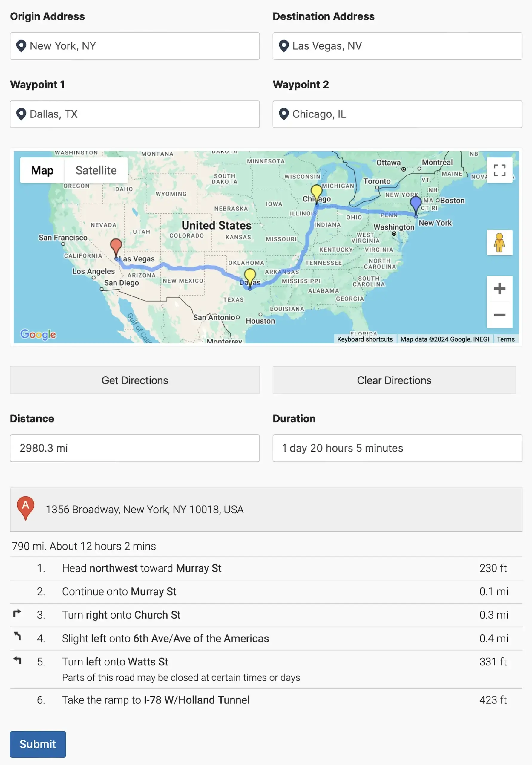This screenshot has height=765, width=532.
Task: Click the red Las Vegas destination marker
Action: (x=116, y=247)
